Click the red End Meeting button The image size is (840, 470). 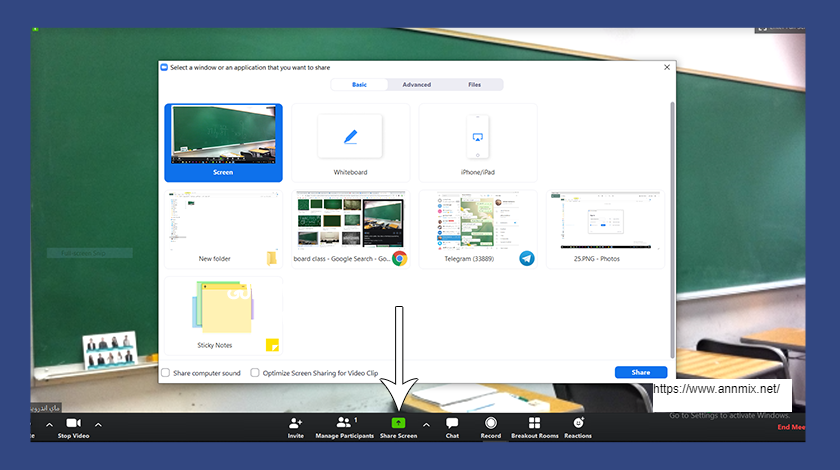[x=791, y=427]
